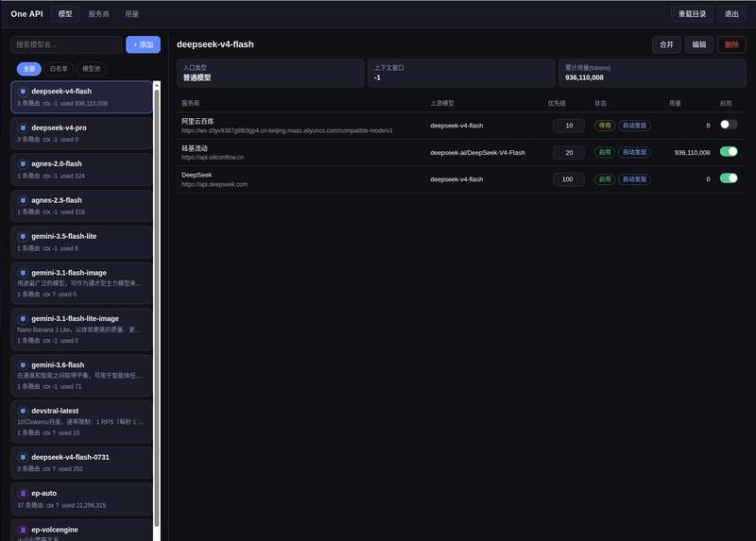Click the https://api.siliconflow.cn URL
This screenshot has height=541, width=756.
click(x=213, y=158)
